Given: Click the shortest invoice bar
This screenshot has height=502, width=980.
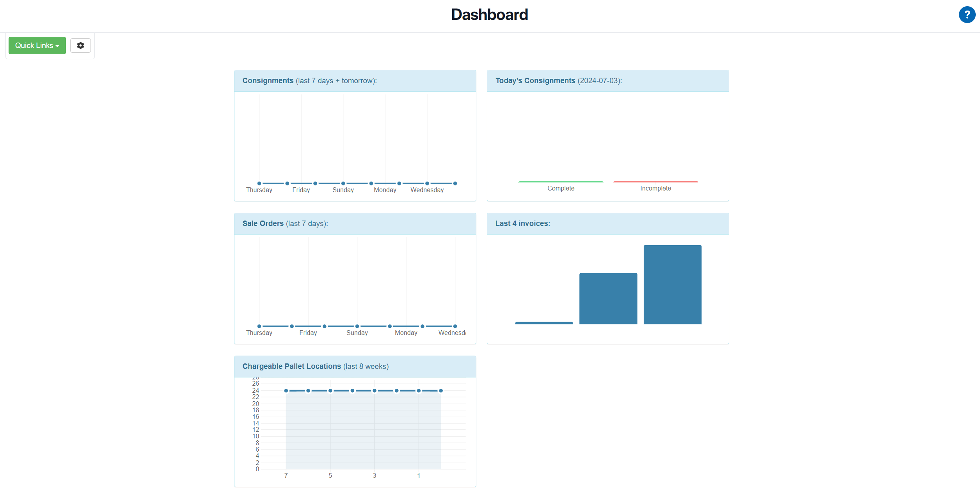Looking at the screenshot, I should click(544, 323).
